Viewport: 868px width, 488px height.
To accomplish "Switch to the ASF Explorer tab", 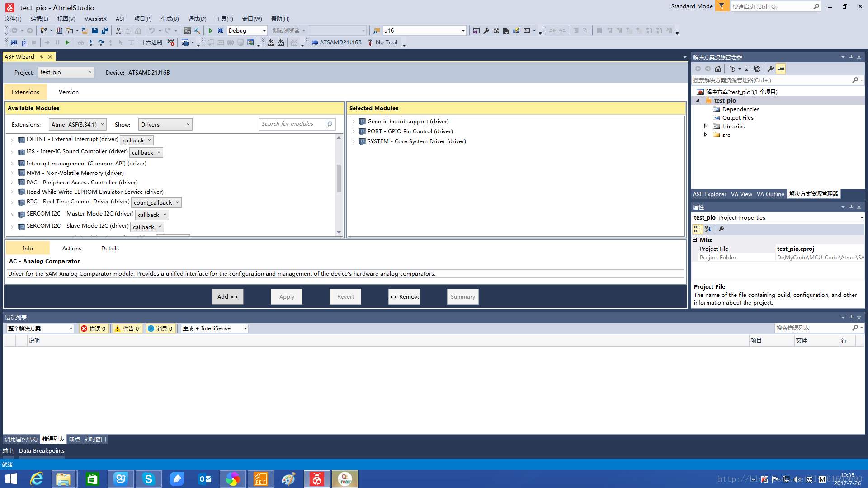I will point(710,194).
